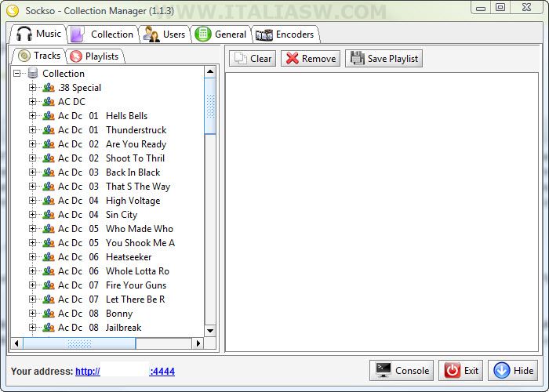Image resolution: width=549 pixels, height=392 pixels.
Task: Go to the General tab
Action: click(x=220, y=34)
